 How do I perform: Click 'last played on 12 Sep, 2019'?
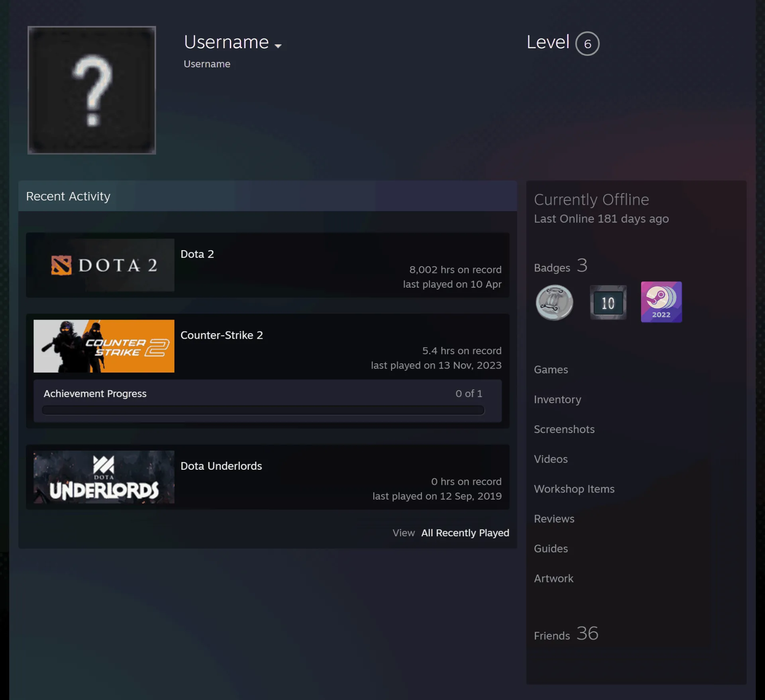point(437,496)
